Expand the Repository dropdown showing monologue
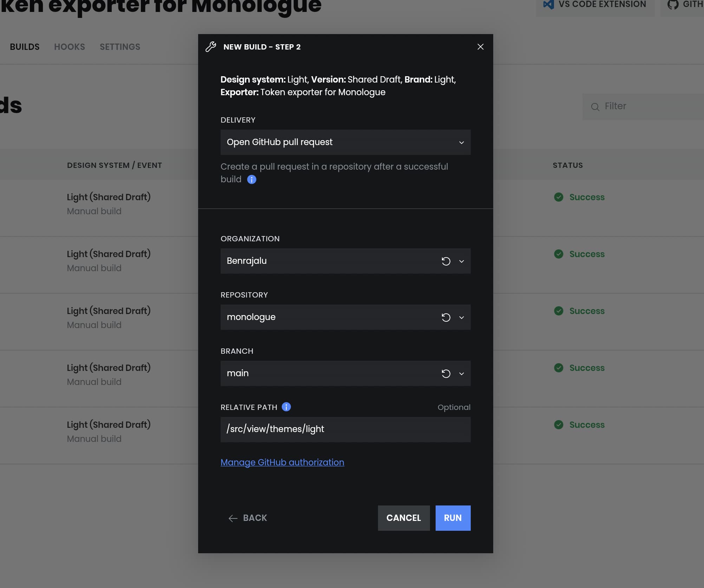 (x=462, y=317)
